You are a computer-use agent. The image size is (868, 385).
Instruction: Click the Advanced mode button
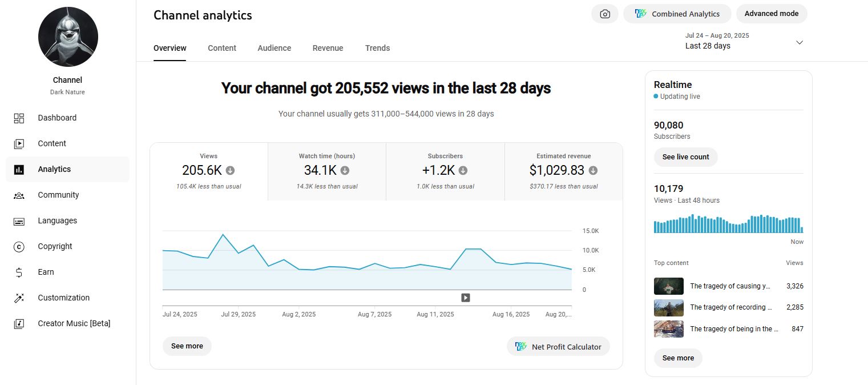click(772, 14)
